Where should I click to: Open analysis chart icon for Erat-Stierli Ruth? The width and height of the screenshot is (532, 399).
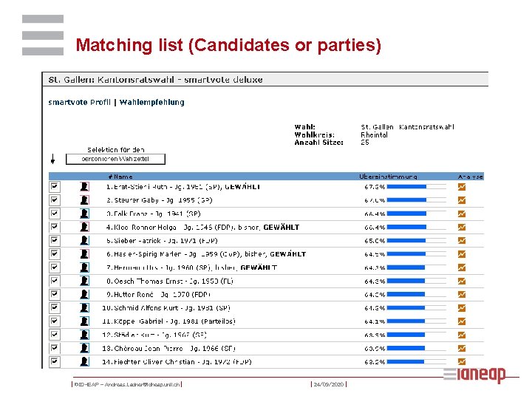pos(462,187)
